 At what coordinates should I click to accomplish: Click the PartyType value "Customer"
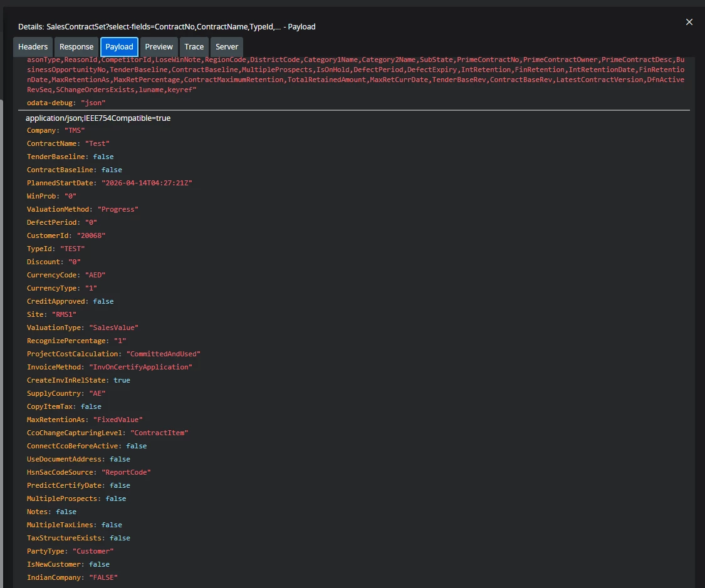click(x=93, y=551)
